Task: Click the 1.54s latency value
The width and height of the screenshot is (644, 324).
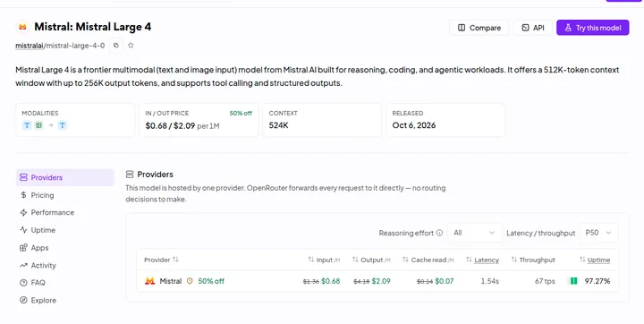Action: click(490, 281)
